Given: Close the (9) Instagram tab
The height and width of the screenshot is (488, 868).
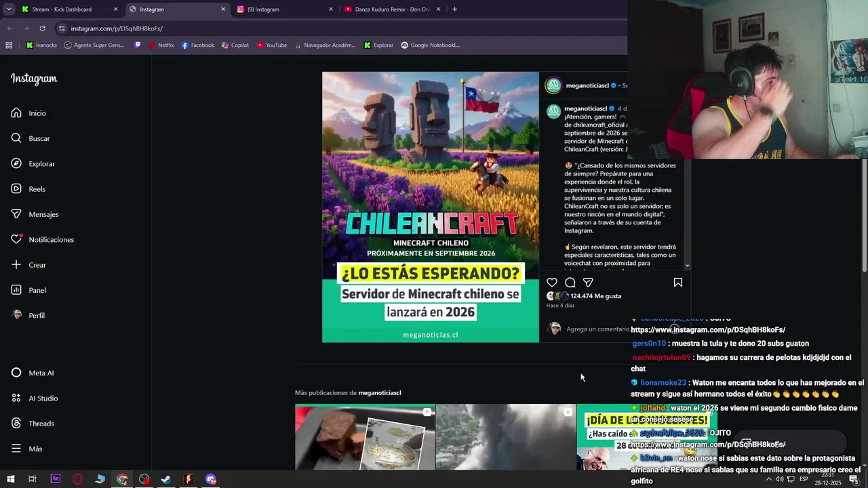Looking at the screenshot, I should pos(331,9).
